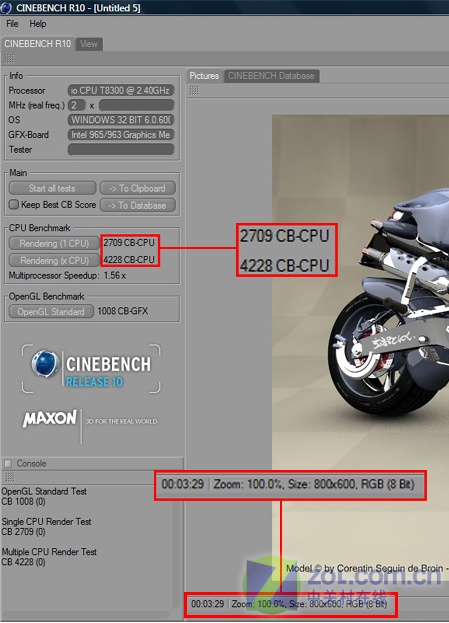Click the grip handle under Pictures tab
Screen dimensions: 449x623
194,91
